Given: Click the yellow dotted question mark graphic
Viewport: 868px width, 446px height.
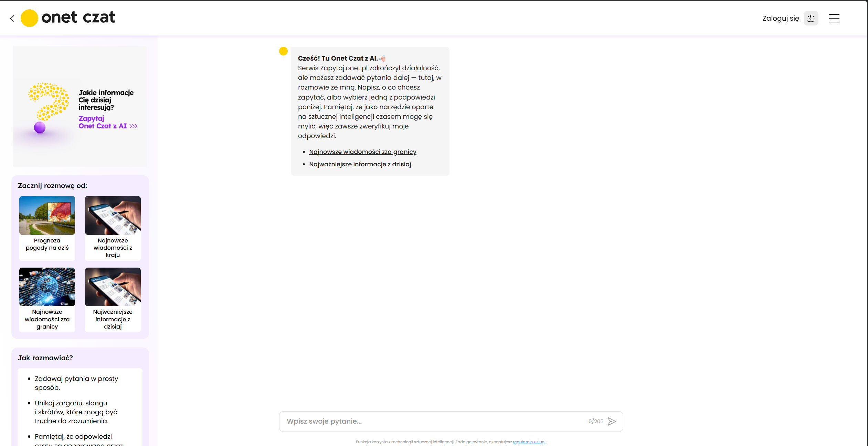Looking at the screenshot, I should click(49, 108).
